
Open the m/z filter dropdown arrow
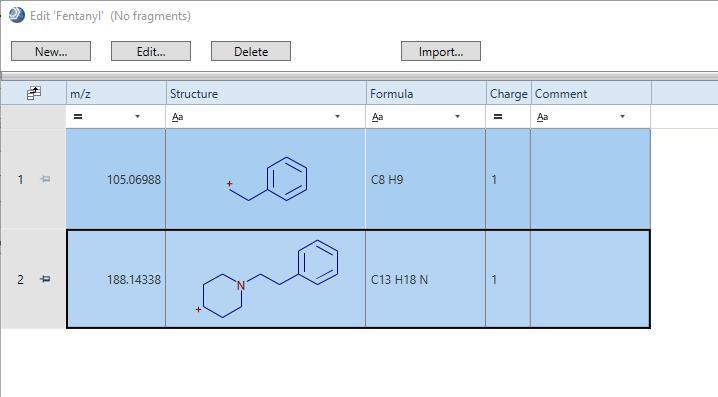(x=137, y=116)
